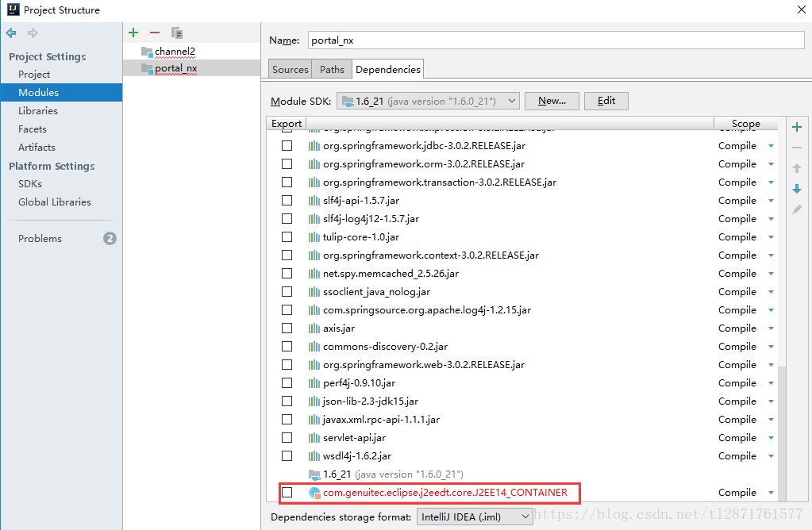This screenshot has width=812, height=530.
Task: Click the Problems count badge
Action: pyautogui.click(x=110, y=239)
